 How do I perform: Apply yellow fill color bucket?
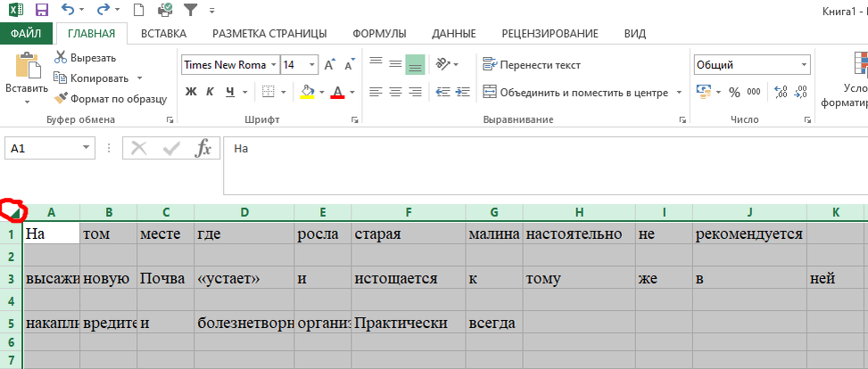307,92
